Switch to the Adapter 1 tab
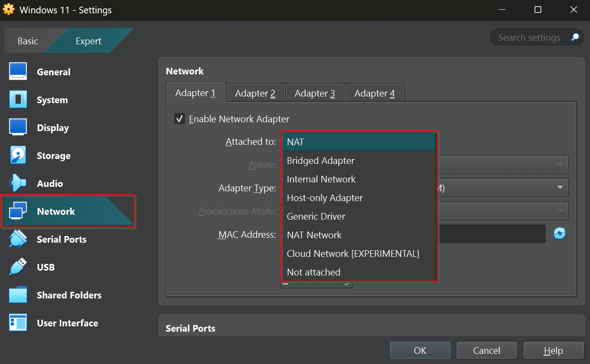 [x=195, y=93]
